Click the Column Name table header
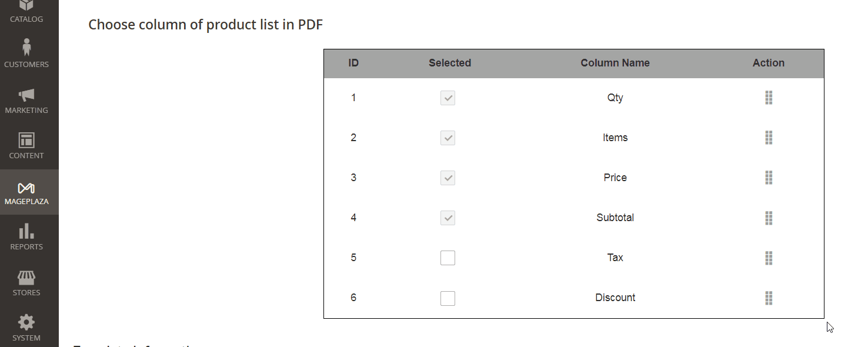Screen dimensions: 868x347 [615, 63]
